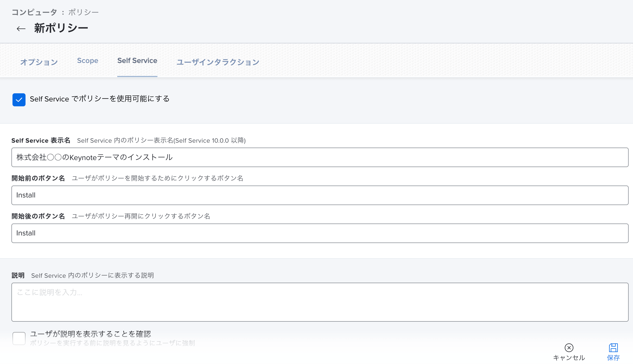
Task: Click the 開始前のボタン名 label
Action: pyautogui.click(x=38, y=178)
